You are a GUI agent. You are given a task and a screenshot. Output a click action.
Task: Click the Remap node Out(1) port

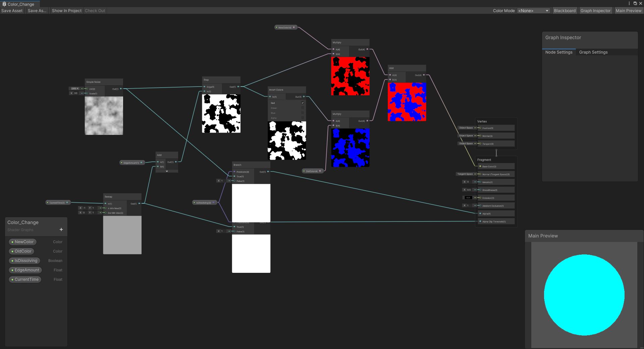click(x=139, y=204)
